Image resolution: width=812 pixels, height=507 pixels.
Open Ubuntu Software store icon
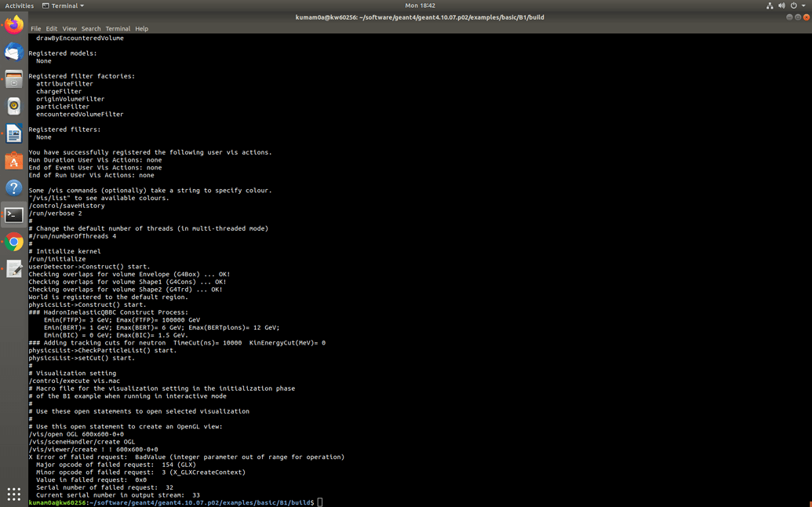[x=13, y=161]
